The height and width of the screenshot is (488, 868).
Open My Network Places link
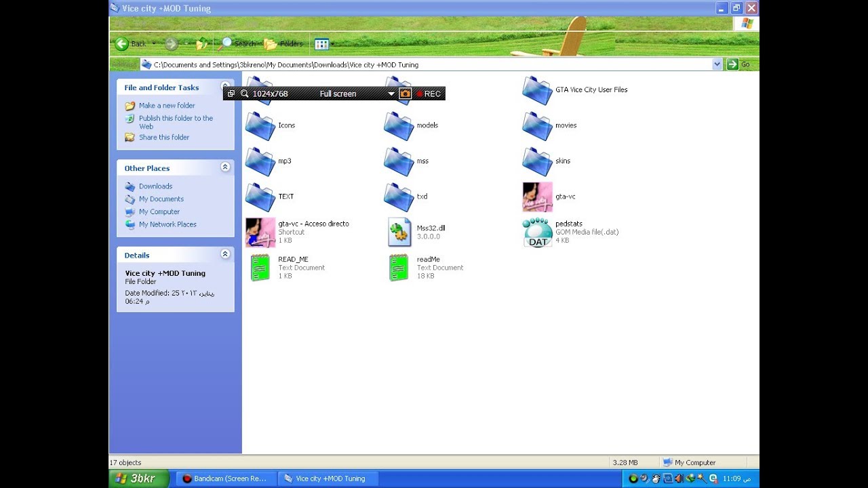167,224
